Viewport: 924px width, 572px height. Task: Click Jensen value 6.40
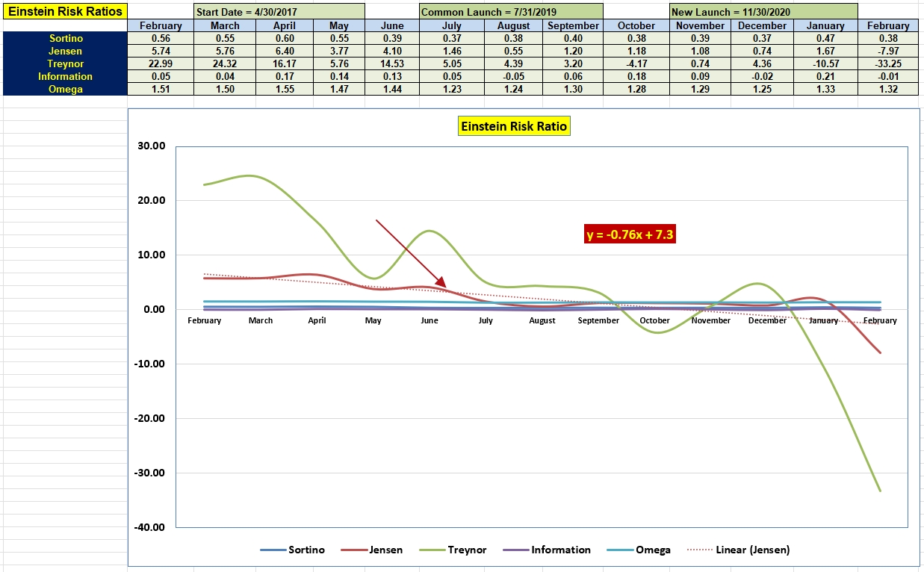point(284,51)
